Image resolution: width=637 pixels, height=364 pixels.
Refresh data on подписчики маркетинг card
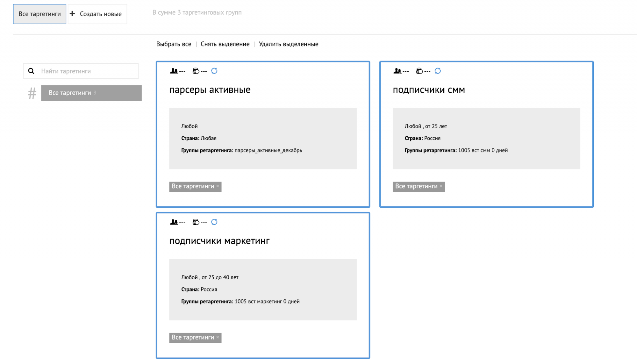pos(215,222)
